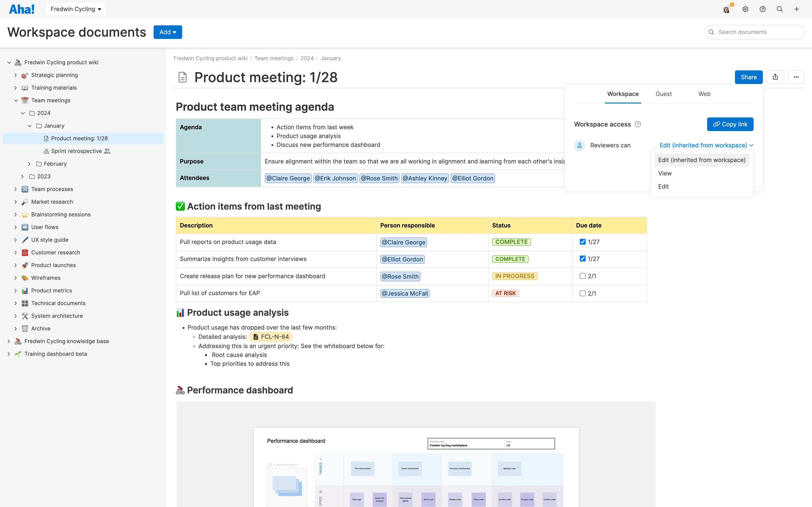Select View from the permission menu
The width and height of the screenshot is (812, 507).
[665, 173]
